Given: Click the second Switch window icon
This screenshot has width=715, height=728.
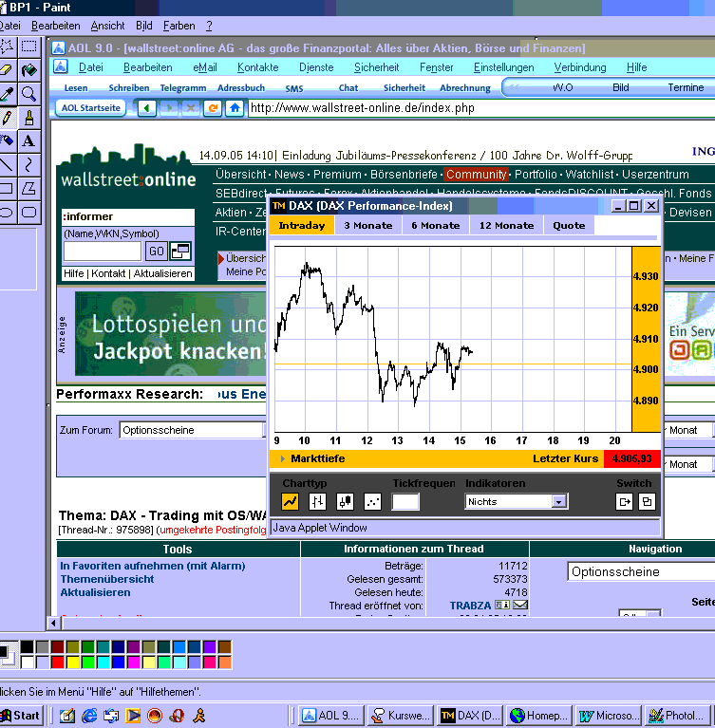Looking at the screenshot, I should (x=647, y=501).
